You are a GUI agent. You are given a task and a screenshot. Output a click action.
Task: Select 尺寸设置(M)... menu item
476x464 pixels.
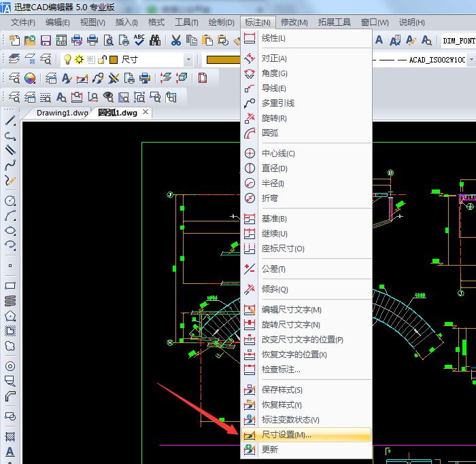306,435
